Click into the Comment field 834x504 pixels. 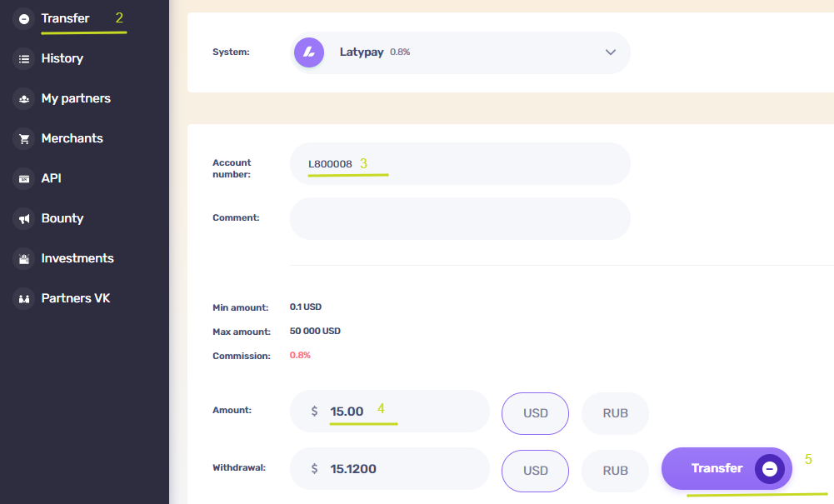coord(460,218)
